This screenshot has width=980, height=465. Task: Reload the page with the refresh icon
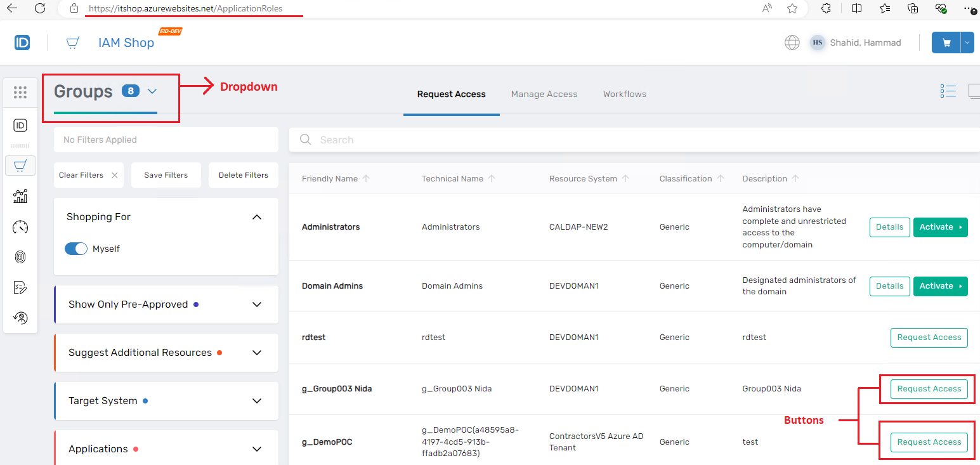40,8
